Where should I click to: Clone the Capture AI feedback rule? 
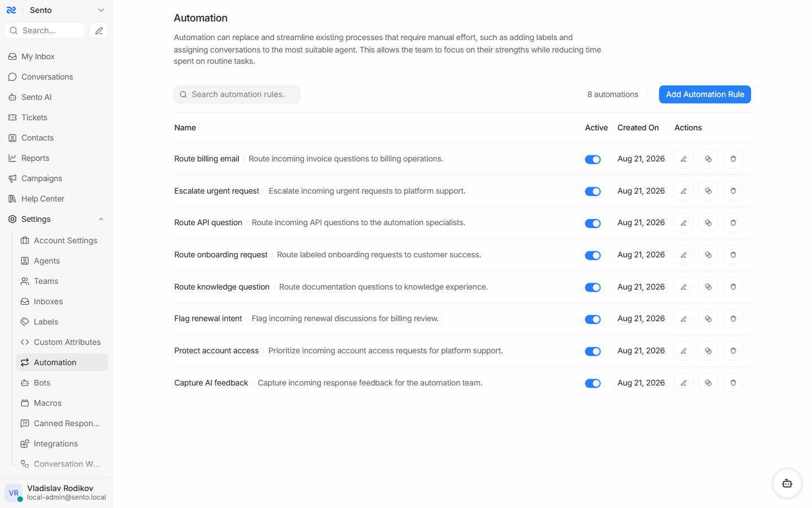[708, 383]
